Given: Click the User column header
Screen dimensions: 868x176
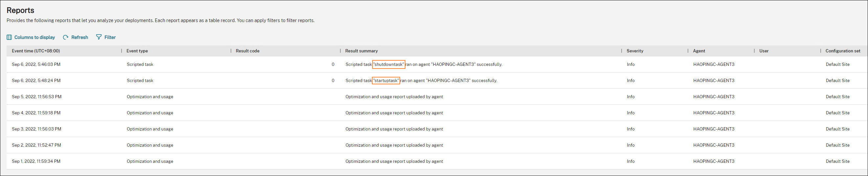Looking at the screenshot, I should [764, 51].
